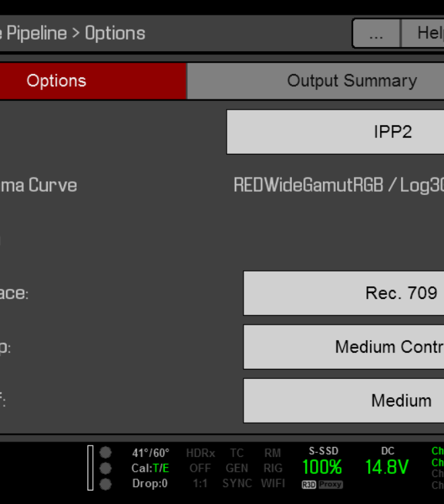Click the middle round status LED

tap(105, 468)
